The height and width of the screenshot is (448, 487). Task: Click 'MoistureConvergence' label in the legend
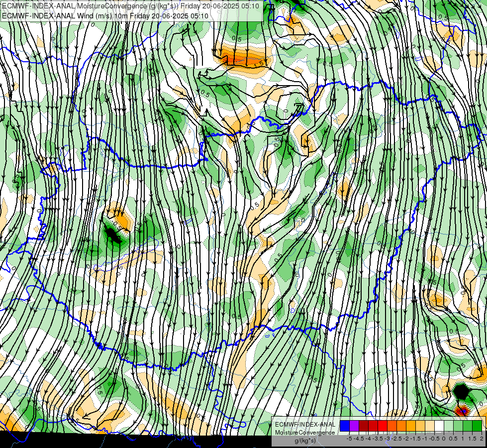point(305,433)
